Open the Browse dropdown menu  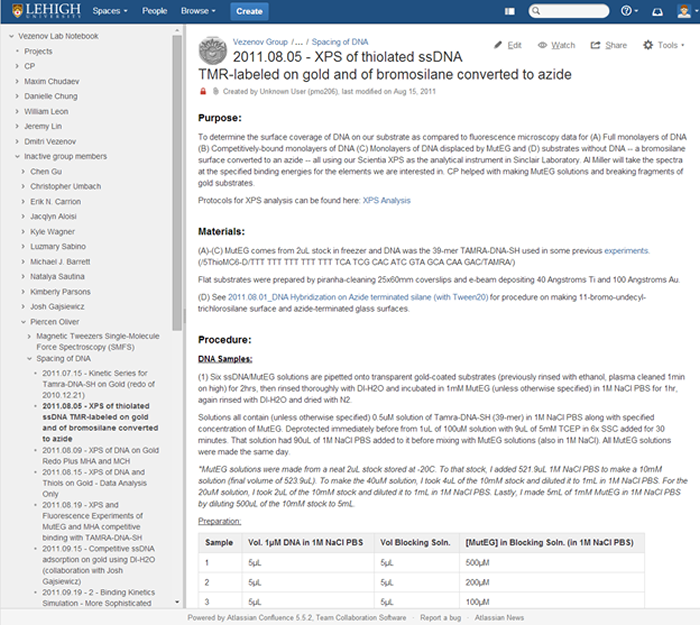(198, 11)
